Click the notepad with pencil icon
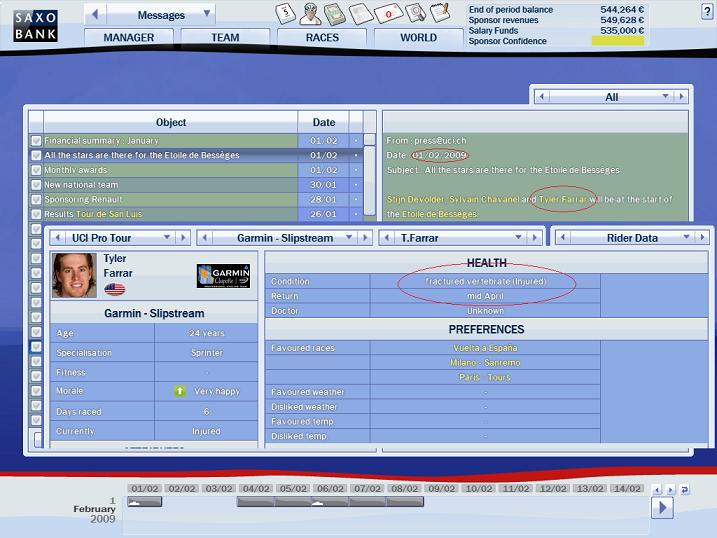The width and height of the screenshot is (717, 538). [x=439, y=13]
